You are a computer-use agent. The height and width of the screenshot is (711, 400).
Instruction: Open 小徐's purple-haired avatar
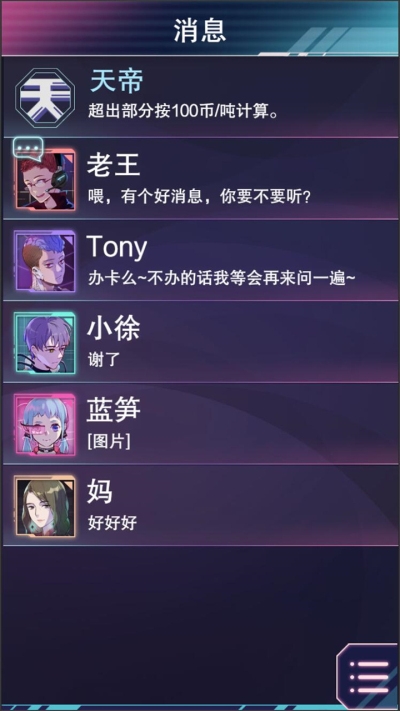pos(44,342)
